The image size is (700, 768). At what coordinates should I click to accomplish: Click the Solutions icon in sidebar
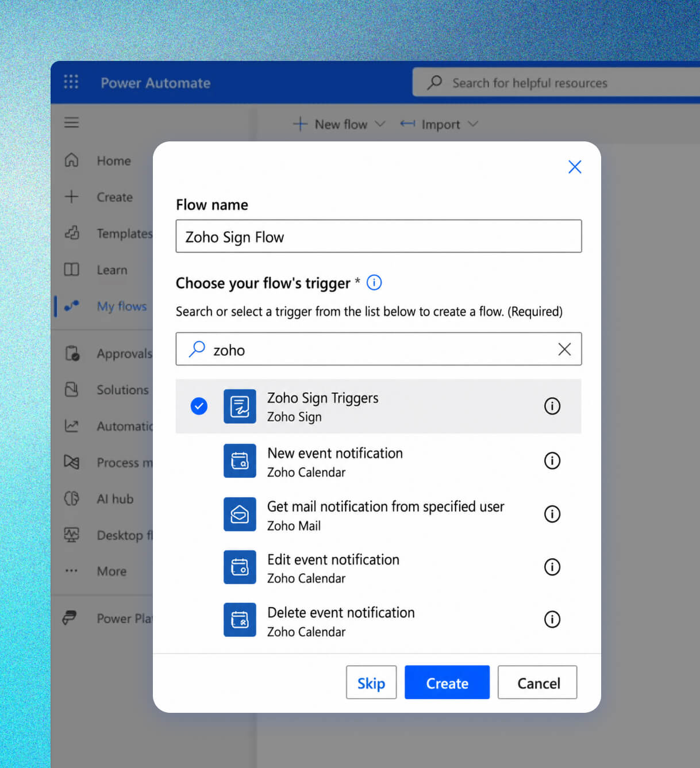(x=71, y=389)
